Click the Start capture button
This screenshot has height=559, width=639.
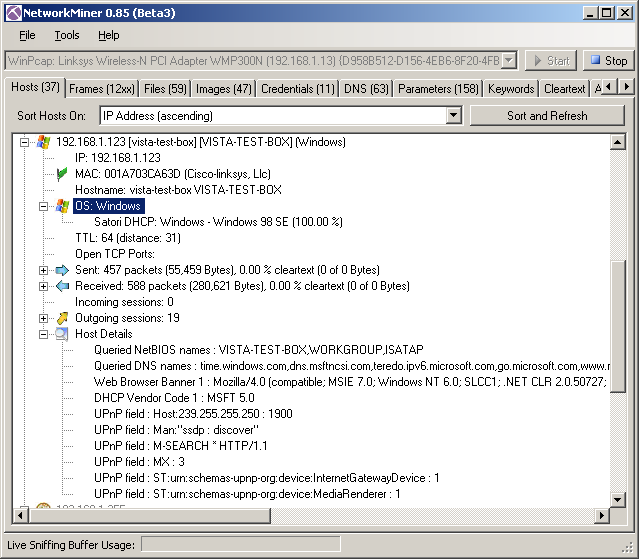tap(551, 61)
